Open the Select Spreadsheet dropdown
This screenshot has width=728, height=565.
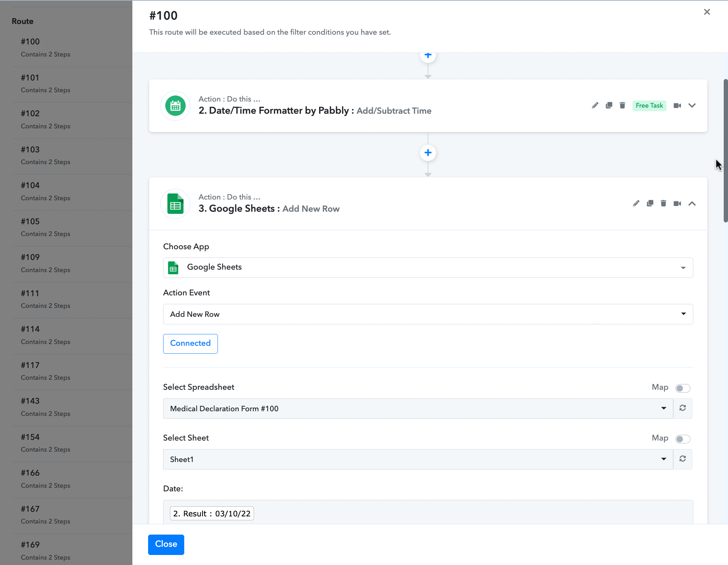click(x=418, y=408)
